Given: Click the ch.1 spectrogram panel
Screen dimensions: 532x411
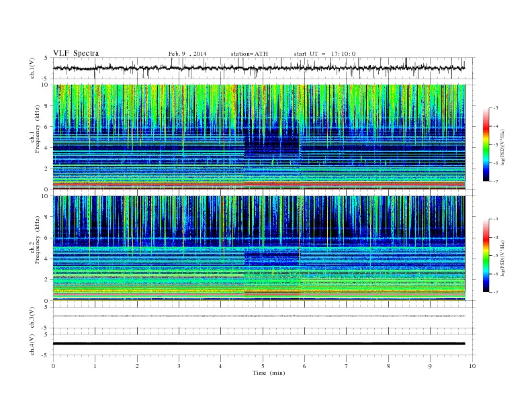Looking at the screenshot, I should coord(259,137).
